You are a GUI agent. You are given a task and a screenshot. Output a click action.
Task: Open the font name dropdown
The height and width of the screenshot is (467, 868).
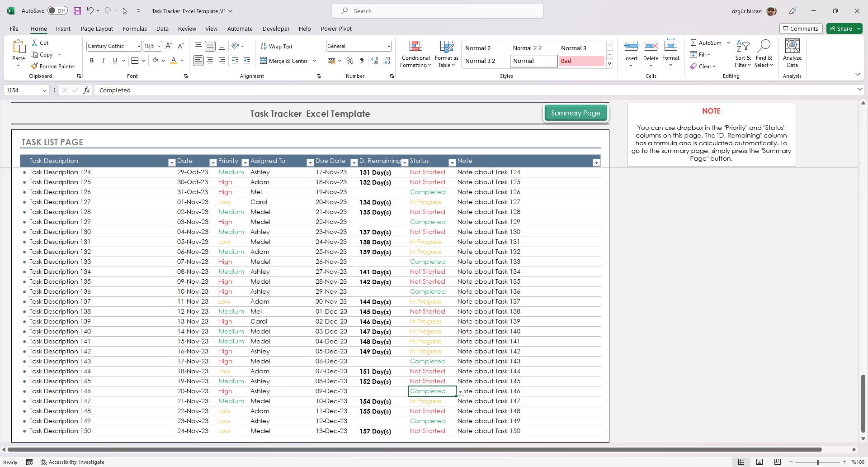coord(138,46)
